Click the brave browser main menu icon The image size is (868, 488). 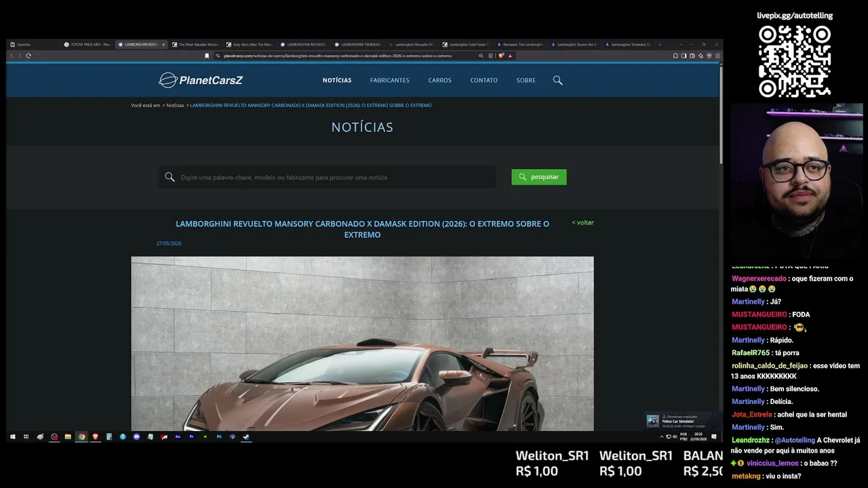click(x=717, y=56)
